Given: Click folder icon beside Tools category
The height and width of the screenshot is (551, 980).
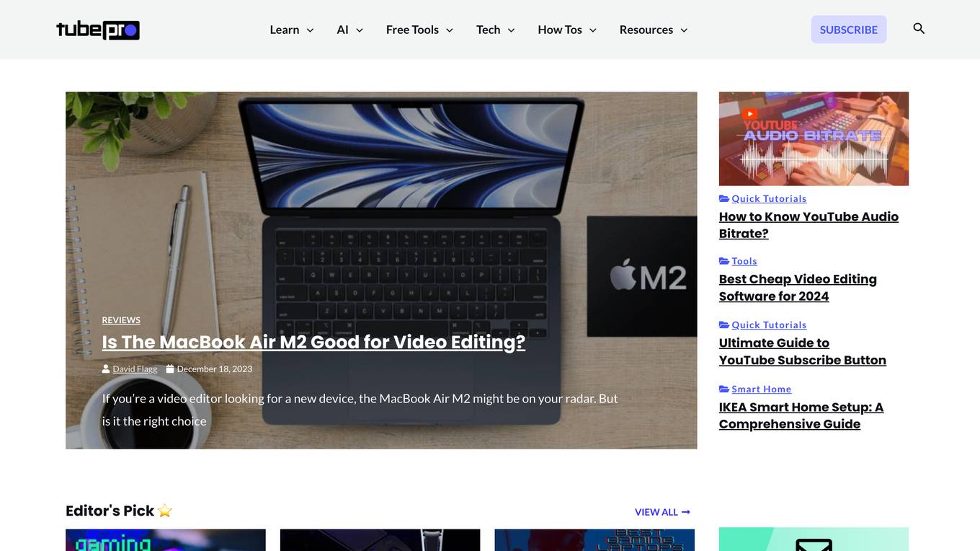Looking at the screenshot, I should pos(724,261).
